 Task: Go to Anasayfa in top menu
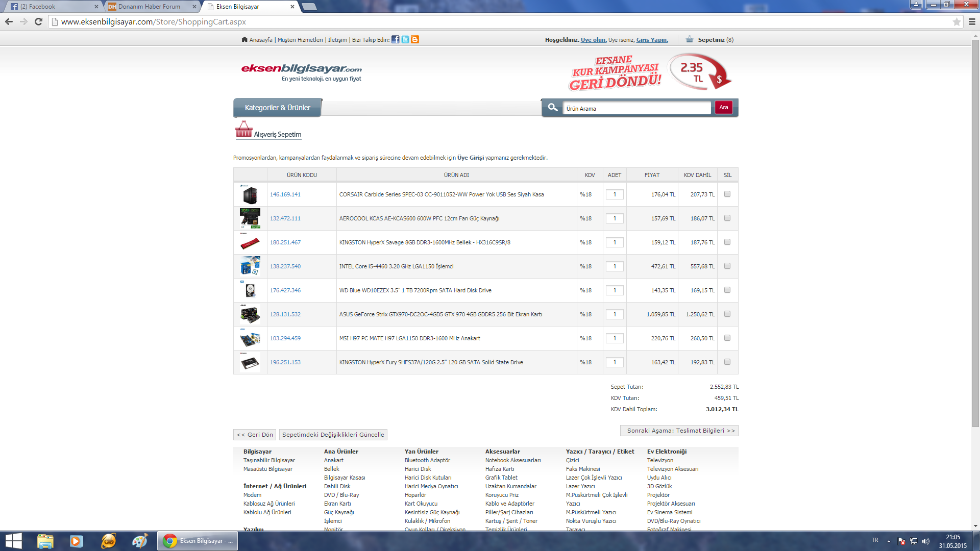pos(261,40)
